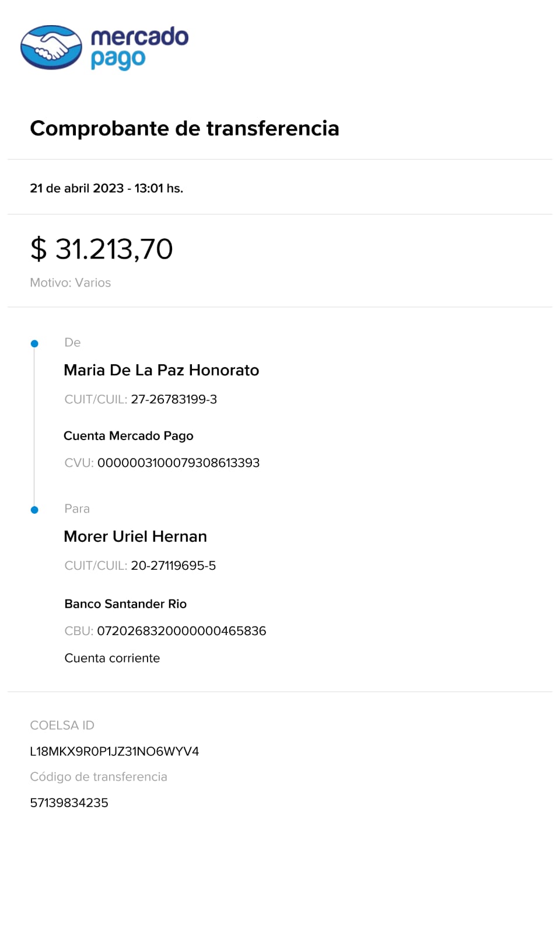Select COELSA ID value L18MKX9R0P1JZ31NO6WYV4
The height and width of the screenshot is (934, 560).
click(114, 751)
